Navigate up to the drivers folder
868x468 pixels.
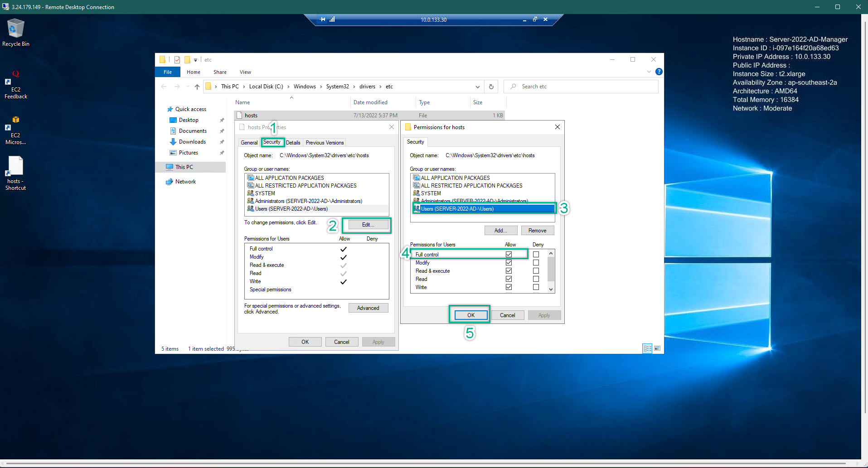(x=197, y=87)
